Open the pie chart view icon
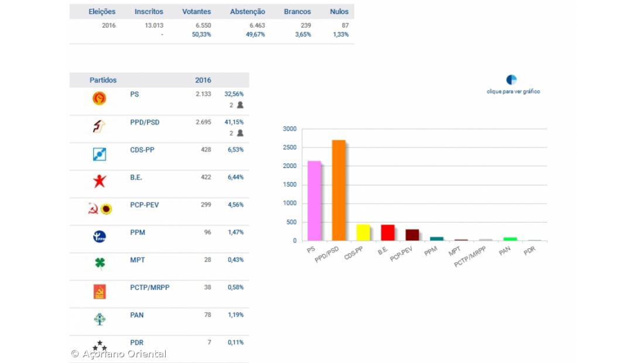This screenshot has width=644, height=363. click(x=512, y=80)
